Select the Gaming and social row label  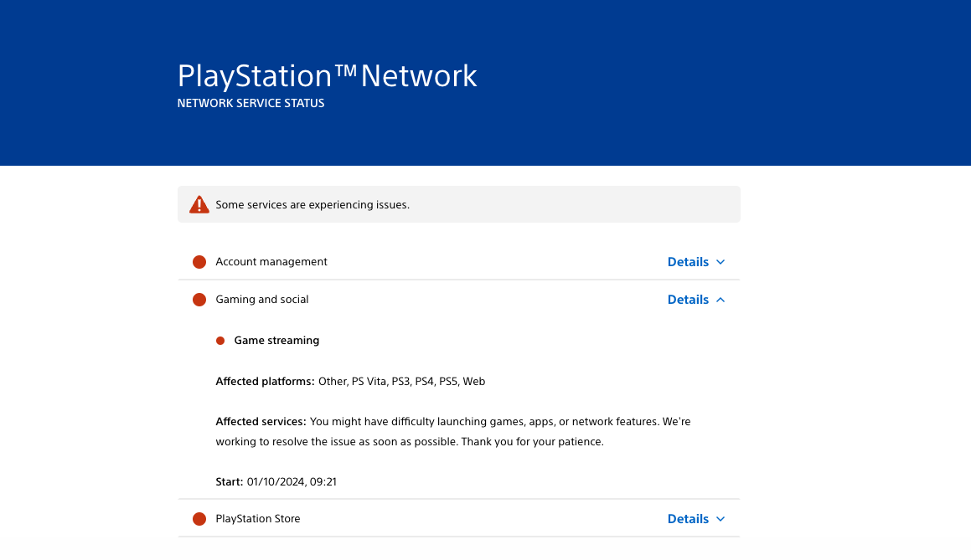click(x=262, y=300)
